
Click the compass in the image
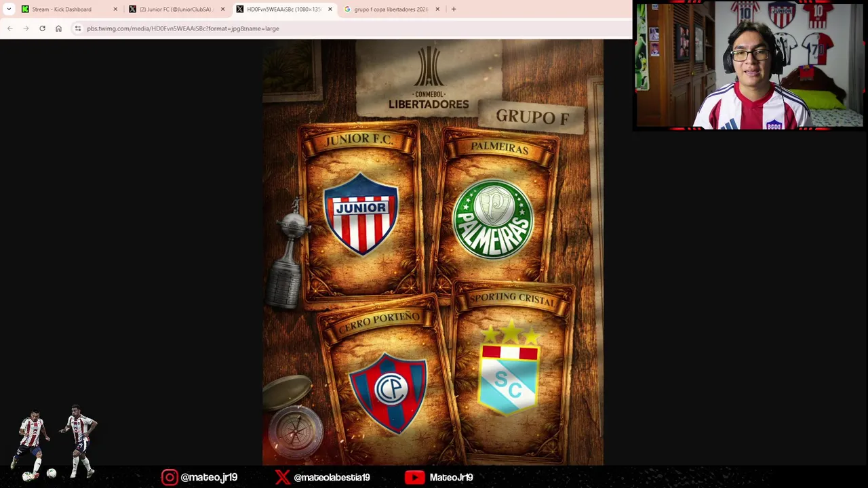[296, 431]
